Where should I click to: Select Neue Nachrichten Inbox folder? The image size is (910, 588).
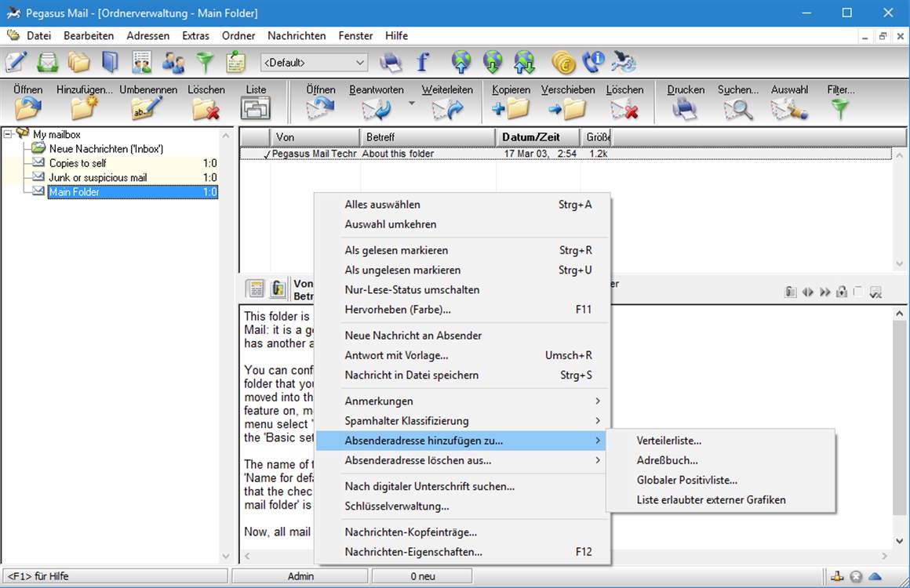point(106,148)
